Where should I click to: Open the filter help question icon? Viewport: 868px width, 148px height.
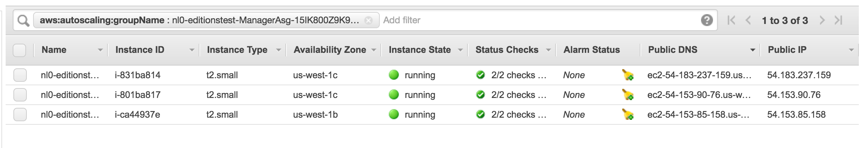coord(706,20)
